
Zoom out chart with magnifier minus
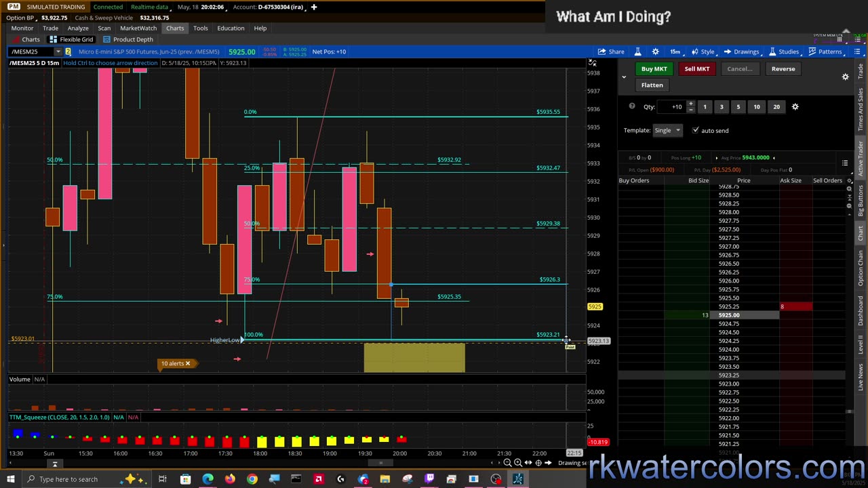tap(507, 463)
